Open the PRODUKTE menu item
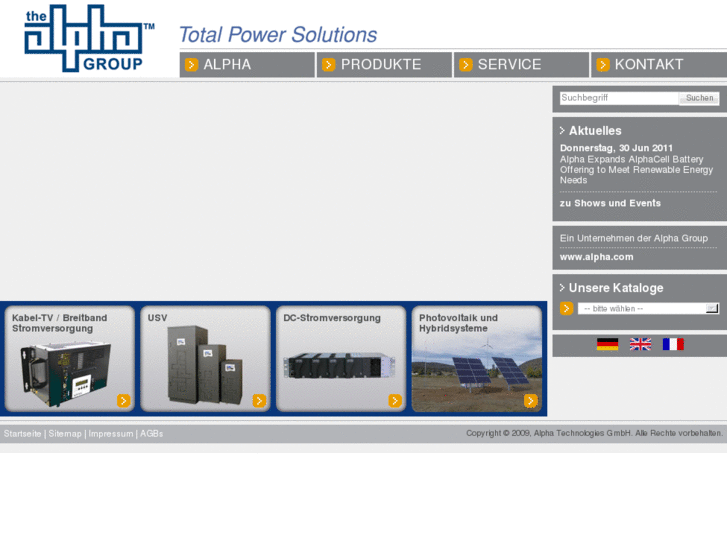This screenshot has width=727, height=545. click(384, 64)
